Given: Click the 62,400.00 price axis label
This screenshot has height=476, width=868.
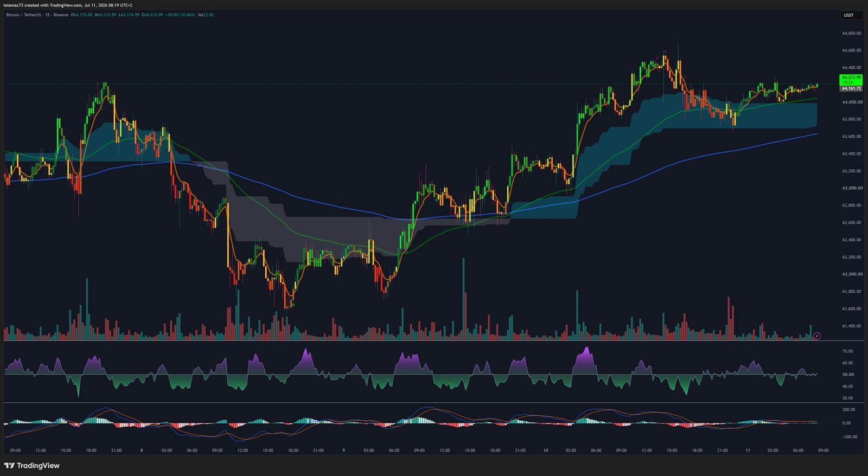Looking at the screenshot, I should click(851, 240).
